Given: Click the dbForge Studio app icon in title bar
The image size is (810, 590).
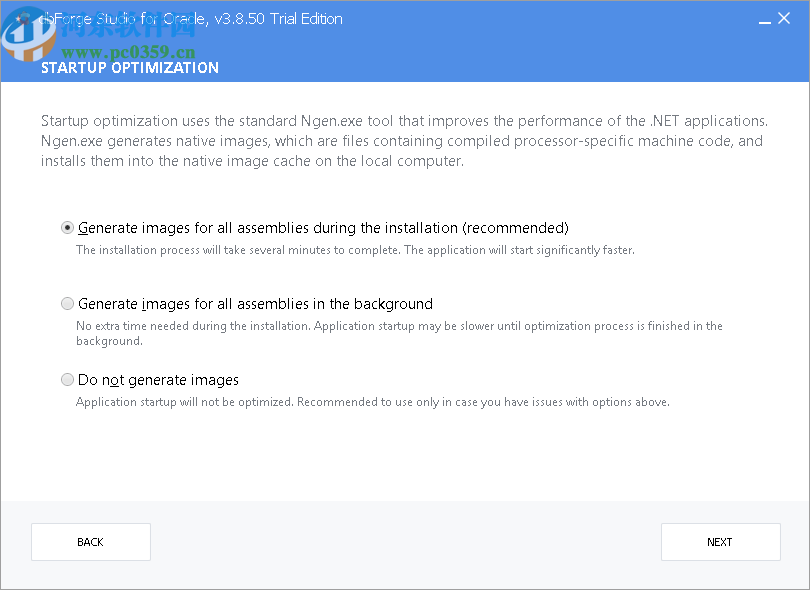Looking at the screenshot, I should pyautogui.click(x=23, y=19).
